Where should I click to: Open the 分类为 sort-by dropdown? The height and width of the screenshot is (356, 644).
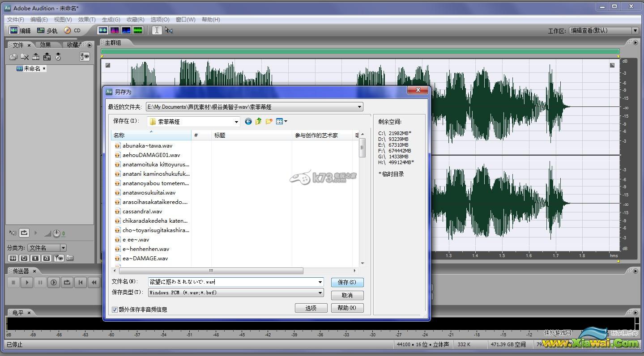click(x=63, y=248)
